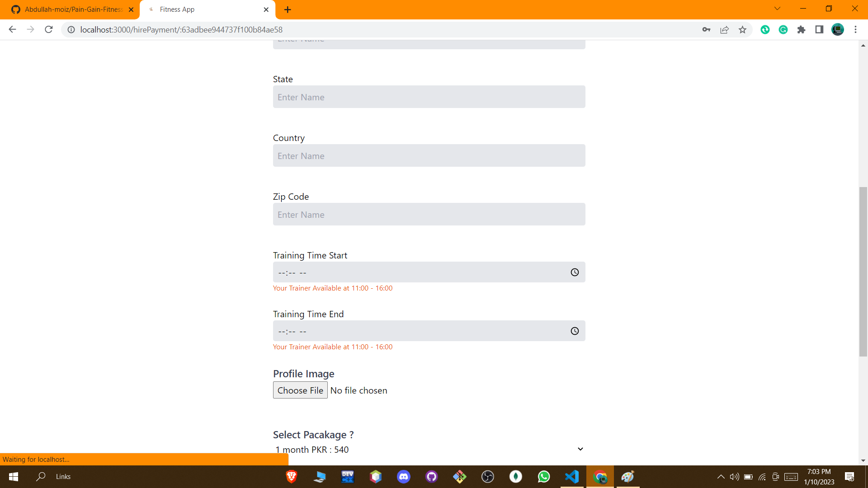Reload the current page
868x488 pixels.
[x=49, y=30]
